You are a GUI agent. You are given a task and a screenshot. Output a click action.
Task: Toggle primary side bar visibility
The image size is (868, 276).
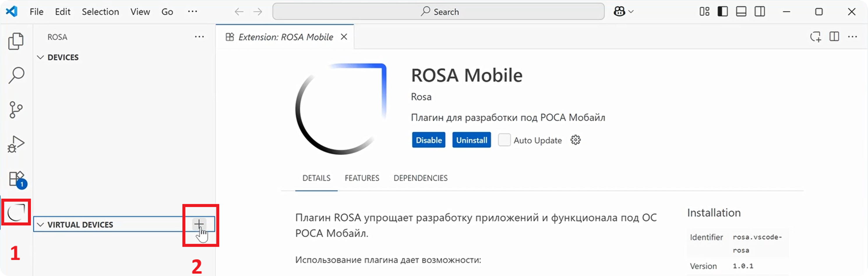[722, 11]
